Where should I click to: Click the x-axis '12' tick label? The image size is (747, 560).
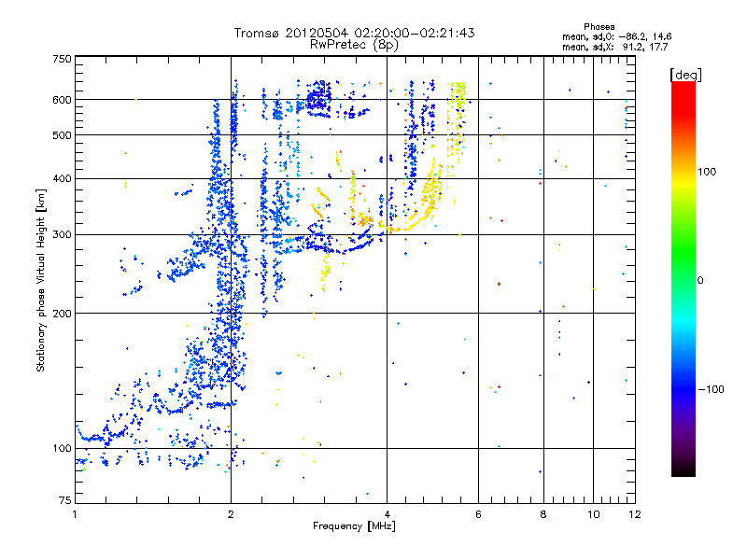tap(635, 514)
